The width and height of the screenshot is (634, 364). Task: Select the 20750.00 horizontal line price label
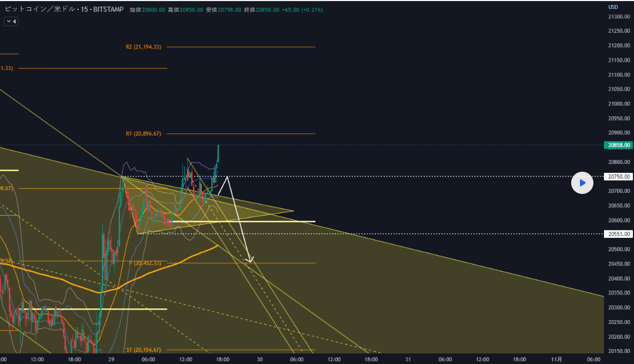tap(618, 177)
